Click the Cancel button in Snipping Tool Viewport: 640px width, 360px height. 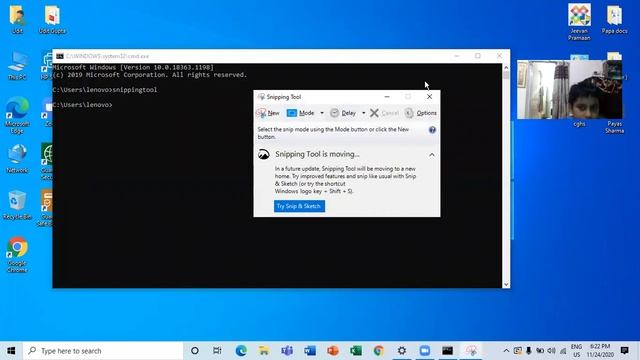point(384,113)
